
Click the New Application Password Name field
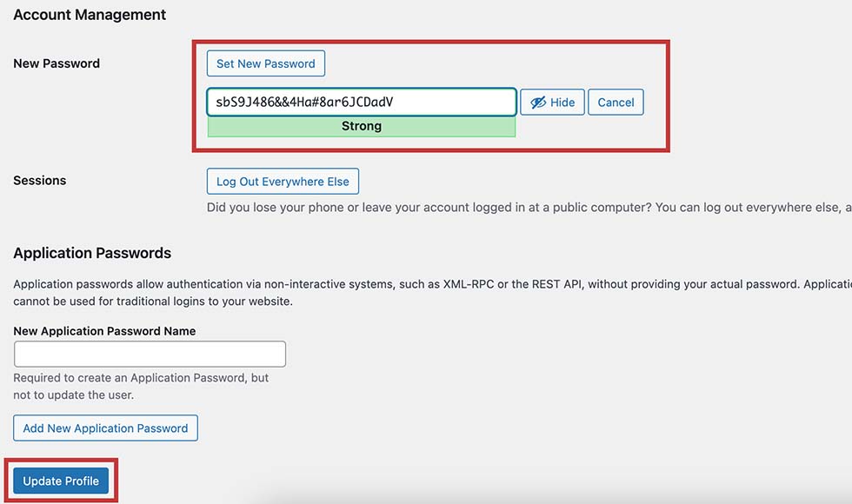tap(150, 355)
